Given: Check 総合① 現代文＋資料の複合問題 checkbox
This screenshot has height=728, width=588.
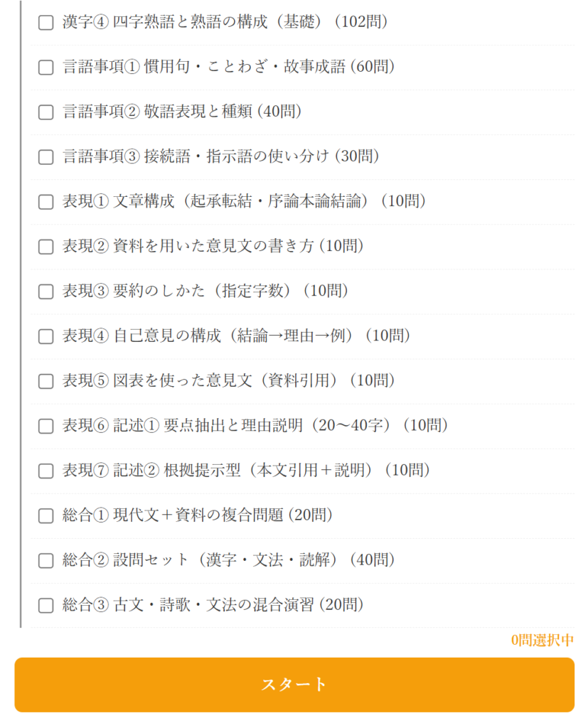Looking at the screenshot, I should click(46, 515).
